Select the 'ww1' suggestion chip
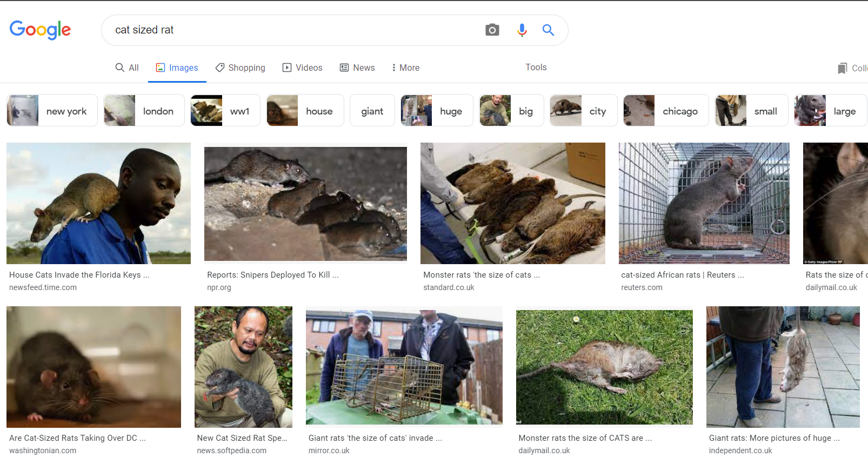The height and width of the screenshot is (464, 868). coord(225,111)
